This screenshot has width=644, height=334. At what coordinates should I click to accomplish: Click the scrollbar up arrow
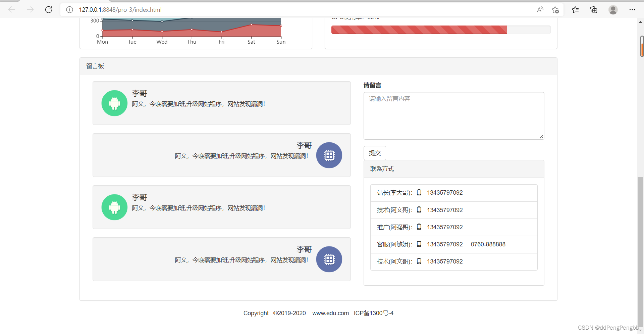pos(640,22)
